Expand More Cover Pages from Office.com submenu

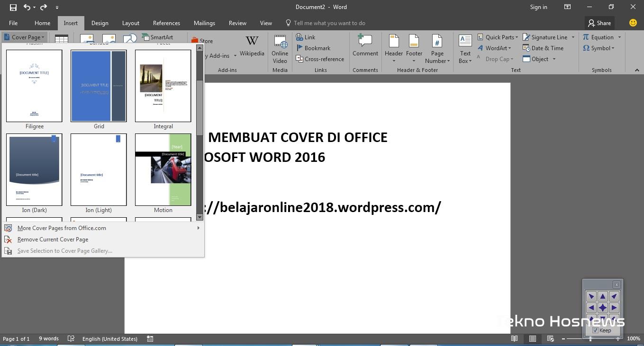tap(61, 228)
